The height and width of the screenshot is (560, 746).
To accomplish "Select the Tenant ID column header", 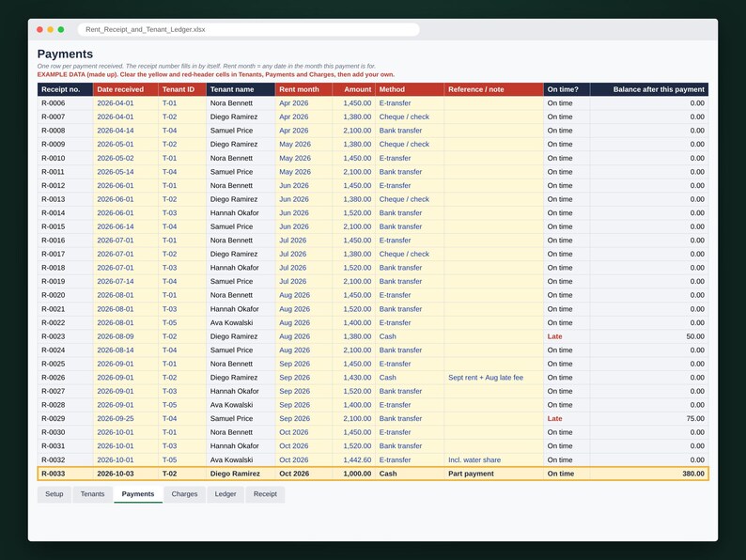I will (x=182, y=89).
